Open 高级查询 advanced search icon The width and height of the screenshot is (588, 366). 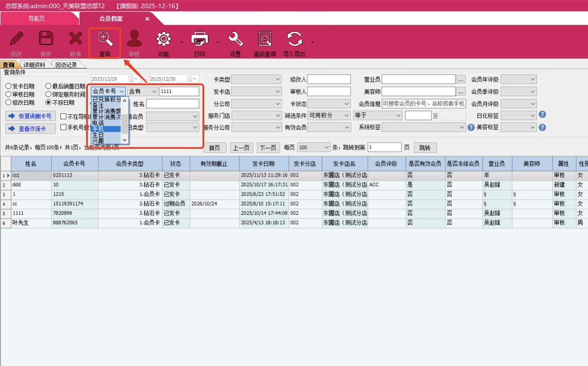point(265,40)
